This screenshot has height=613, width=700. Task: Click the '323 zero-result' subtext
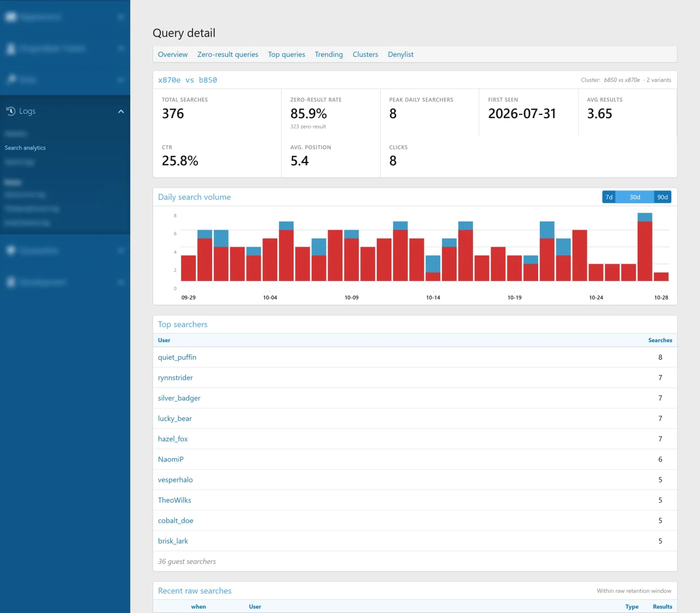pyautogui.click(x=308, y=127)
